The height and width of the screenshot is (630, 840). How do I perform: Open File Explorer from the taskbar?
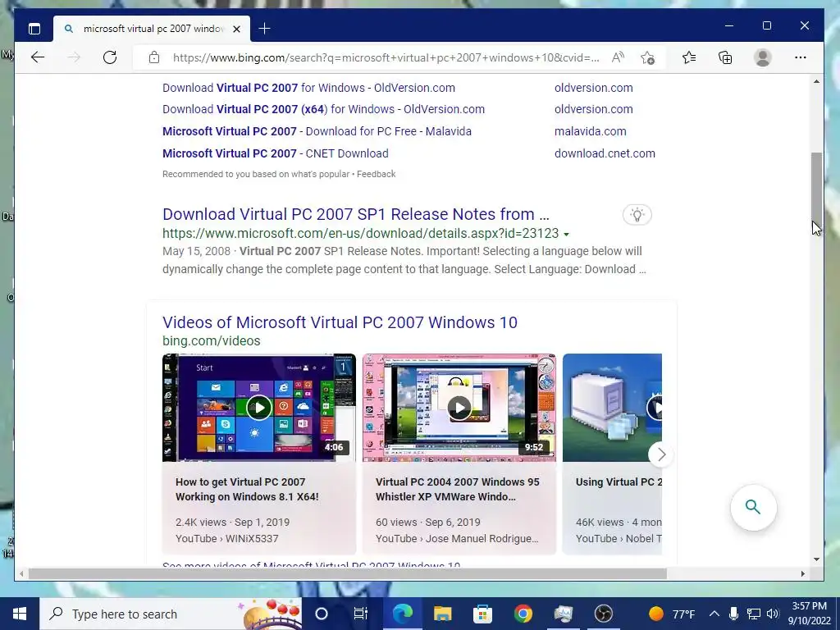442,614
